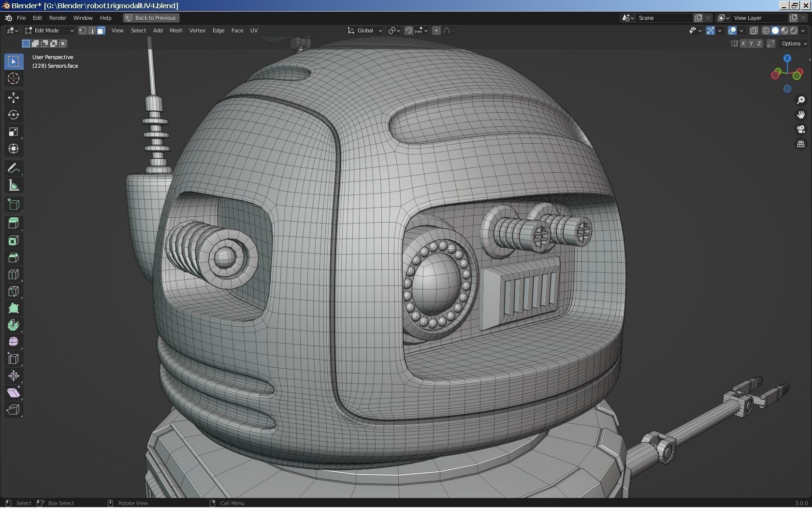
Task: Select the Inset Faces tool
Action: coord(14,240)
